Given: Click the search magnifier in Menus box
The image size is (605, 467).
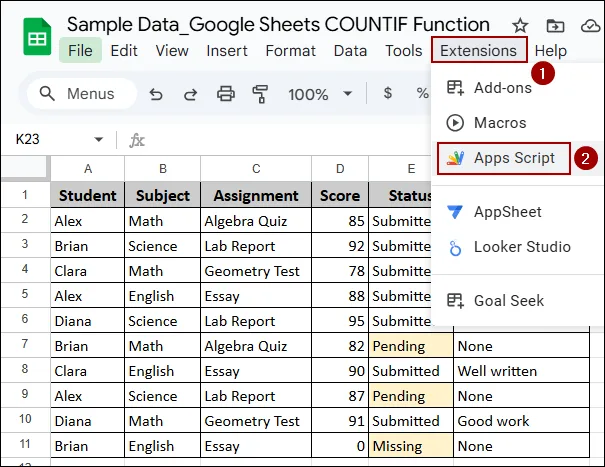Looking at the screenshot, I should point(47,94).
